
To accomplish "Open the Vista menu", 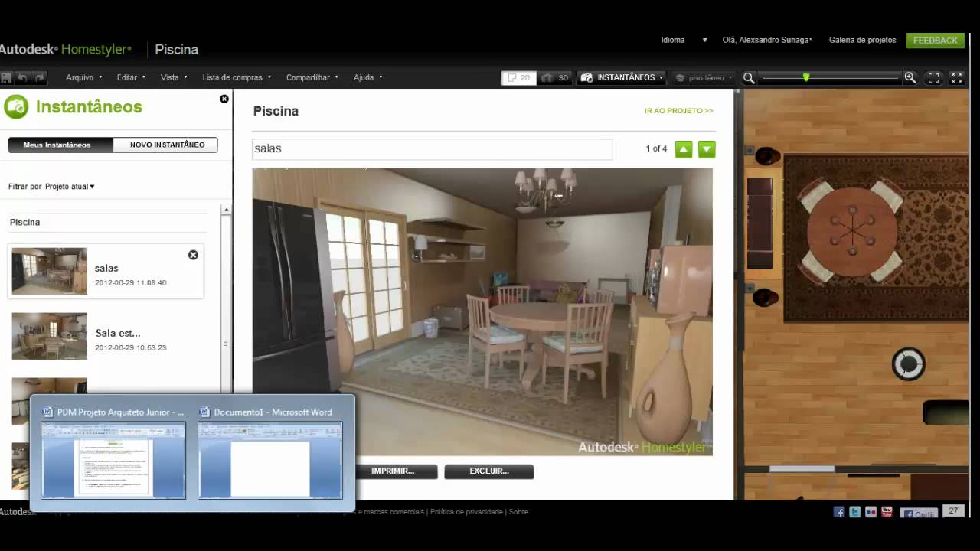I will coord(174,77).
